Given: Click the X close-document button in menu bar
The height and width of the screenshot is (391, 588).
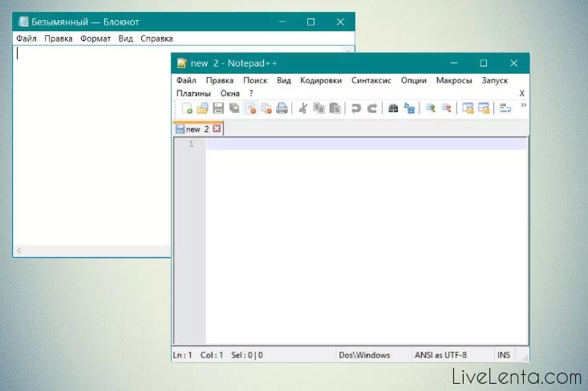Looking at the screenshot, I should 521,93.
